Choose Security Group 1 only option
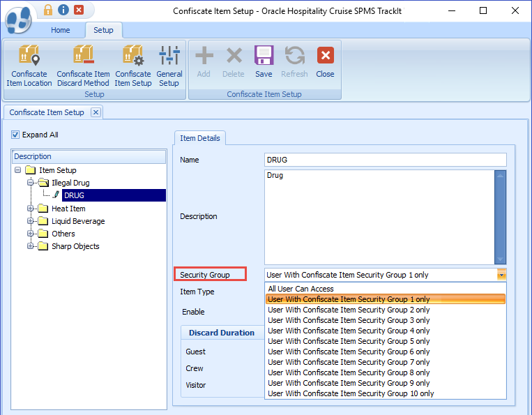Screen dimensions: 532x415 coord(385,299)
